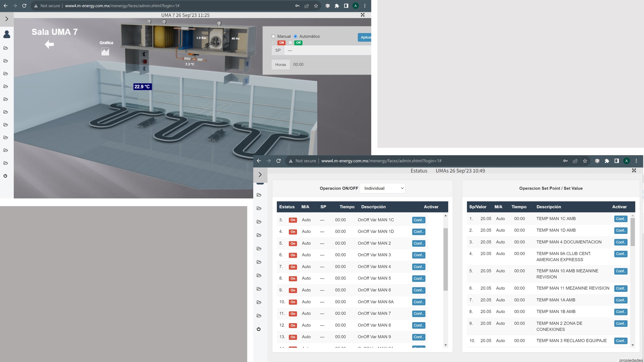This screenshot has height=362, width=644.
Task: Click the white back arrow under Sala UMA 7
Action: tap(49, 44)
